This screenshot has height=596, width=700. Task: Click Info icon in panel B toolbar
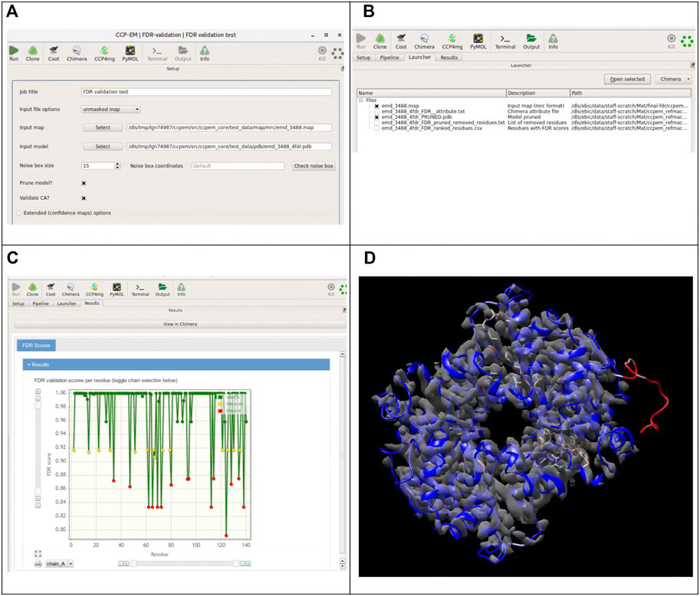click(553, 41)
